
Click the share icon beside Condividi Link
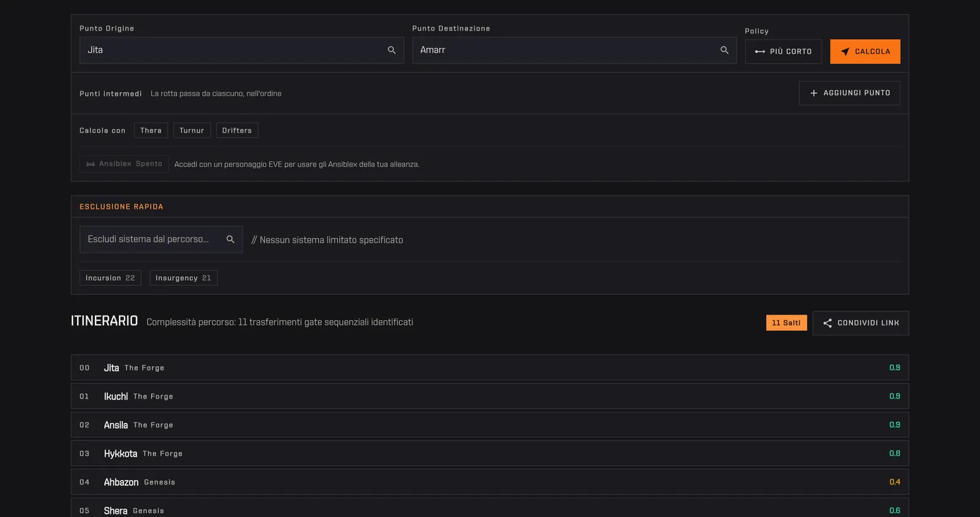(827, 323)
